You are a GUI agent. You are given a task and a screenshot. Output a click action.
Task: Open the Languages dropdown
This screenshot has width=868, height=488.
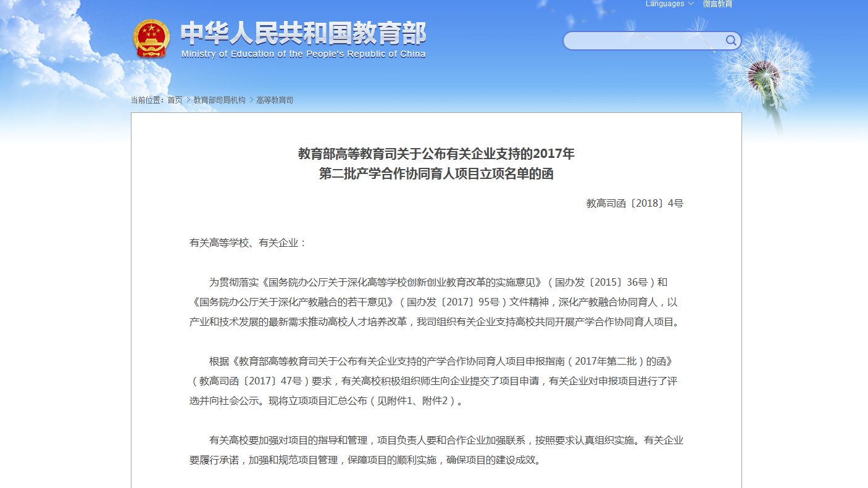670,4
